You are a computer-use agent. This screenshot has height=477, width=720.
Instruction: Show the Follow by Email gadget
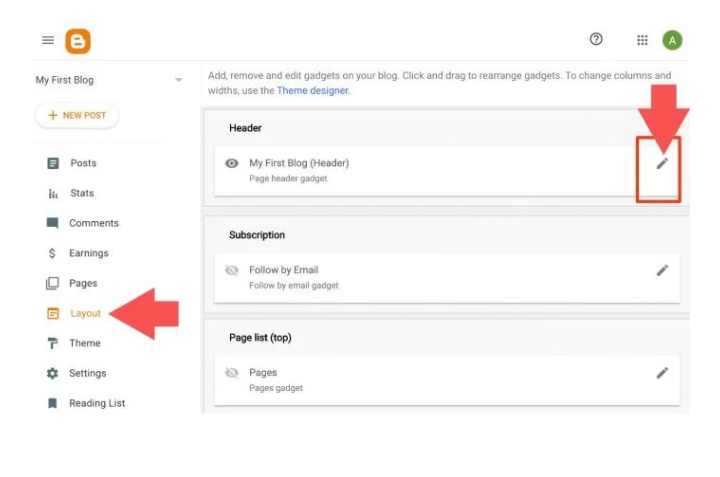232,270
